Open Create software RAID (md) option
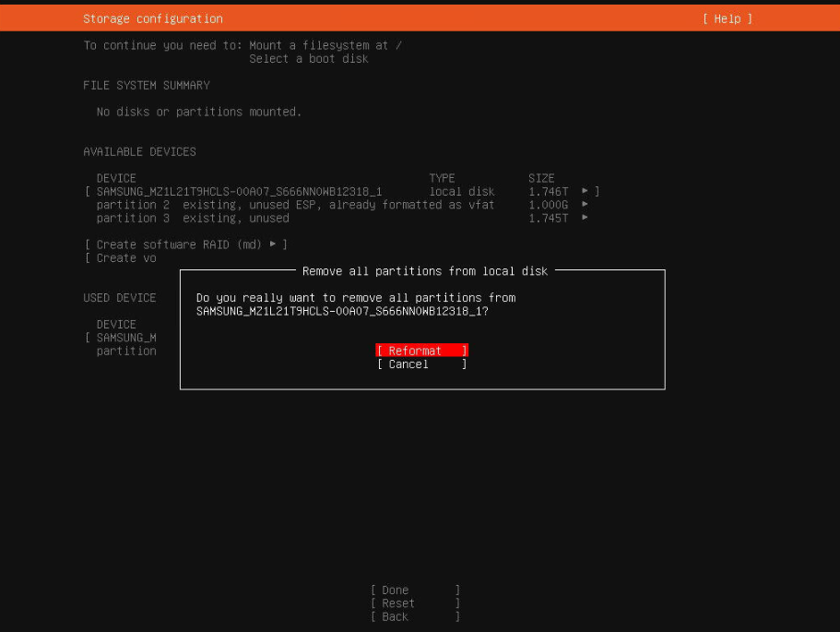 point(185,244)
